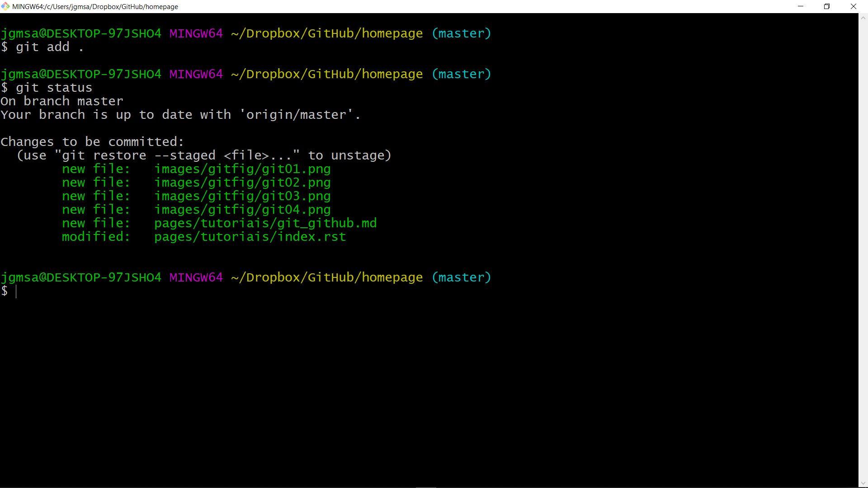Click the Git Bash icon in title bar
The height and width of the screenshot is (488, 868).
point(5,6)
